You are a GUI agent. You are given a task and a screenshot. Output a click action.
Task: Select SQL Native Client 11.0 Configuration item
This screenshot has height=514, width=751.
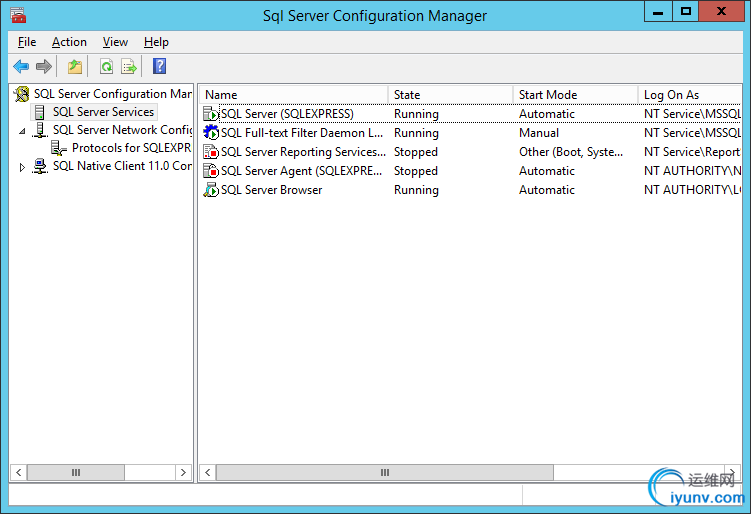click(122, 166)
